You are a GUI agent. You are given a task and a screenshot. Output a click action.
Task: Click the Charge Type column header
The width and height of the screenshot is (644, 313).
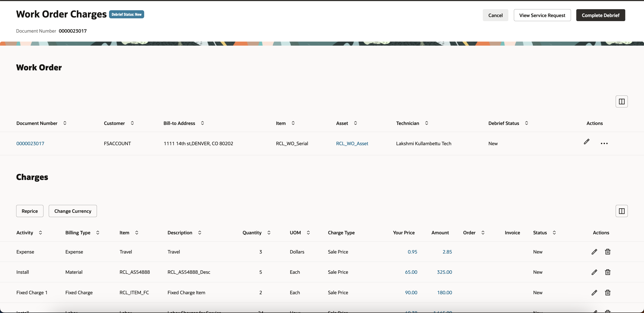[x=341, y=233]
